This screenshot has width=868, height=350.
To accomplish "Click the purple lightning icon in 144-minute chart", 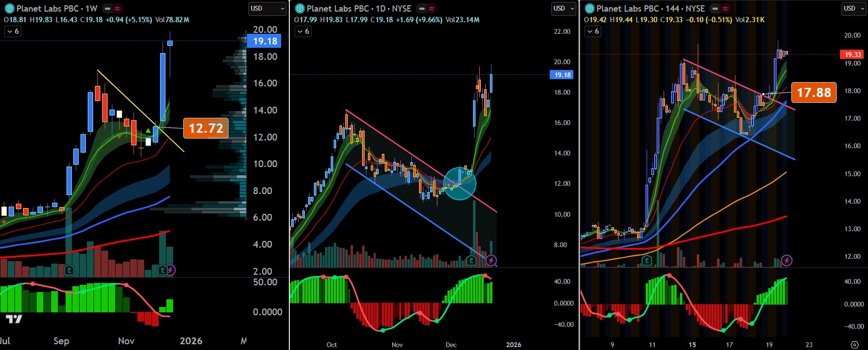I will (787, 261).
